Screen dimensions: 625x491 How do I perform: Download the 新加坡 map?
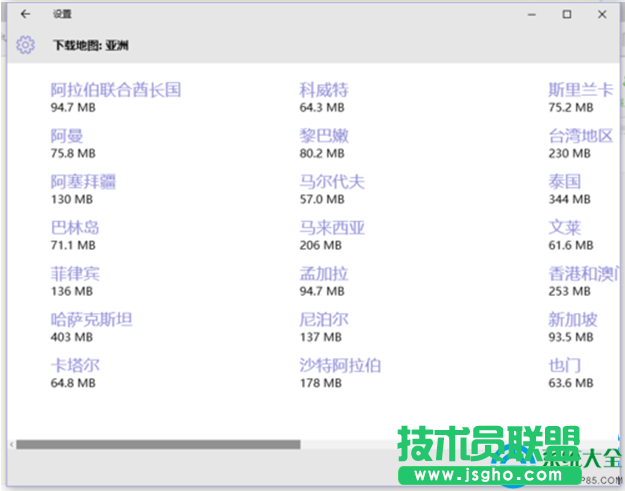(573, 319)
